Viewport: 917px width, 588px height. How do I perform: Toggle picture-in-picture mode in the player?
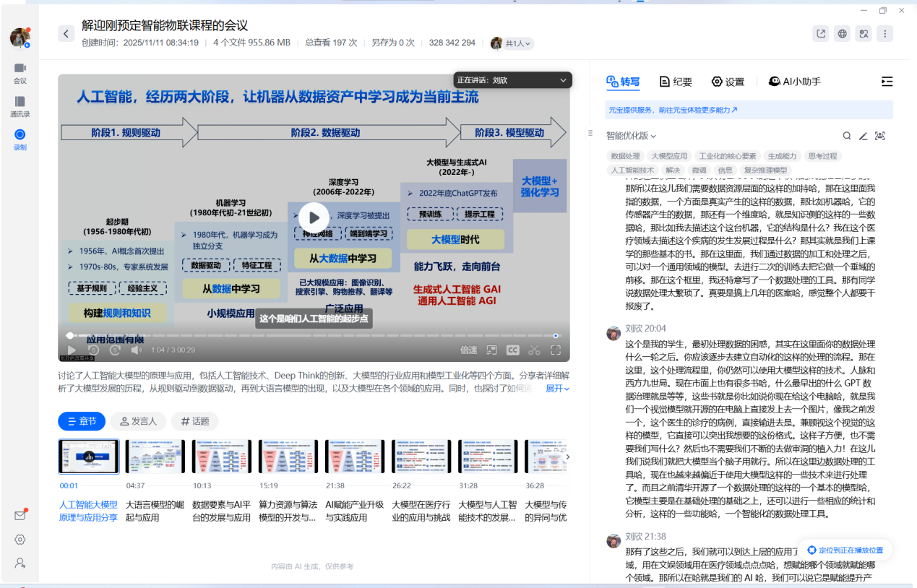[x=491, y=350]
